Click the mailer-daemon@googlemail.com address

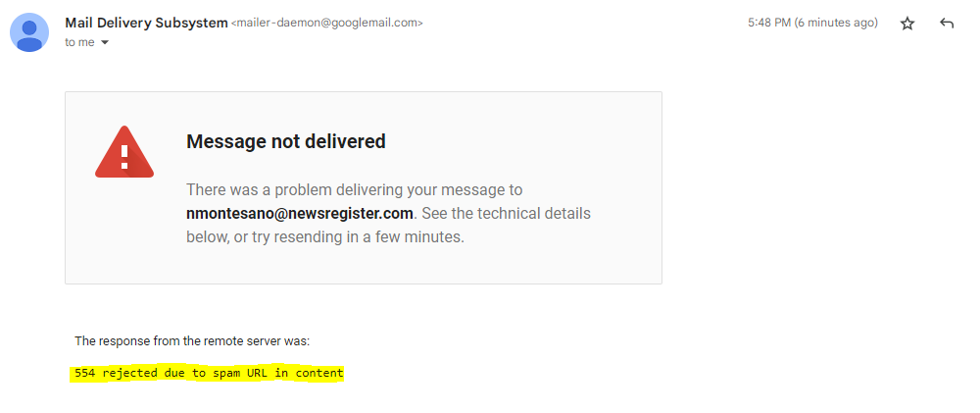click(x=327, y=24)
